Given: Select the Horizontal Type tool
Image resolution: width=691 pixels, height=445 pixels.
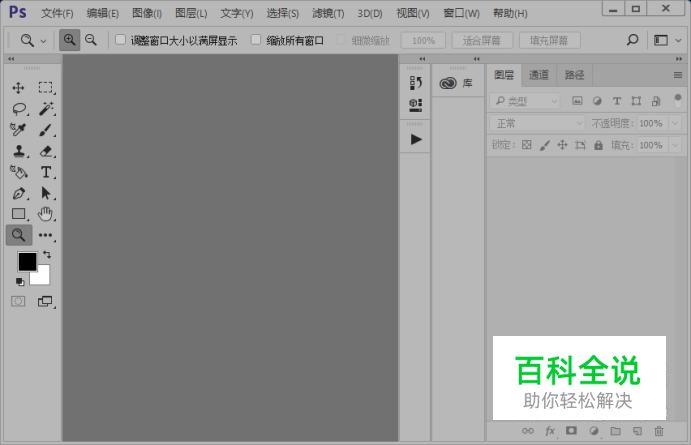Looking at the screenshot, I should pos(46,172).
